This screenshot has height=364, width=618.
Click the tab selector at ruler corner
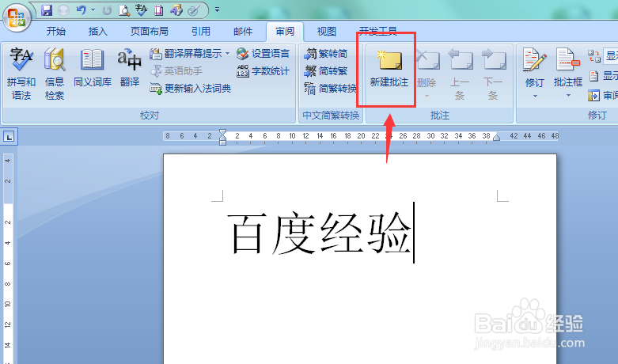pos(9,137)
